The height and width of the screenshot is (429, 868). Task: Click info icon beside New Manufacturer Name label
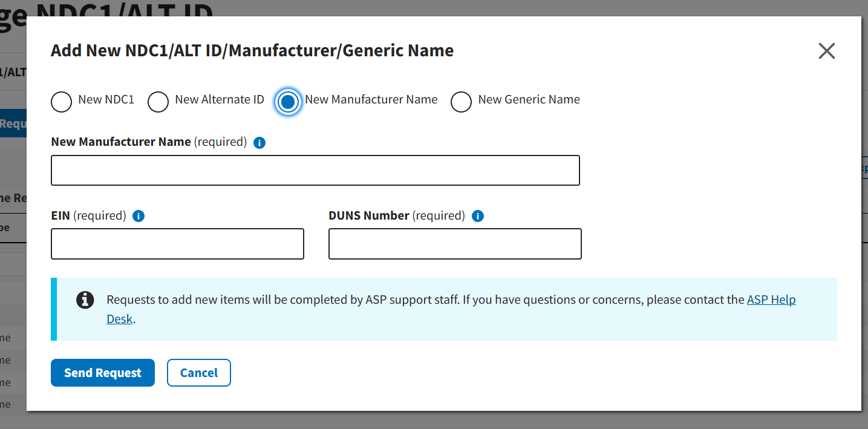(x=259, y=143)
